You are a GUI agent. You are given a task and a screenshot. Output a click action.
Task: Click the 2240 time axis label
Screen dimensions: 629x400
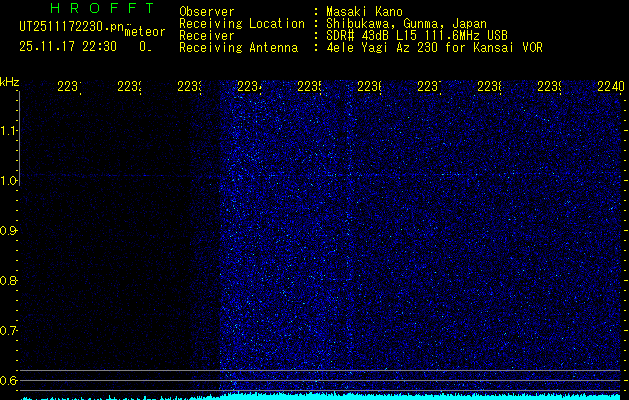[611, 86]
